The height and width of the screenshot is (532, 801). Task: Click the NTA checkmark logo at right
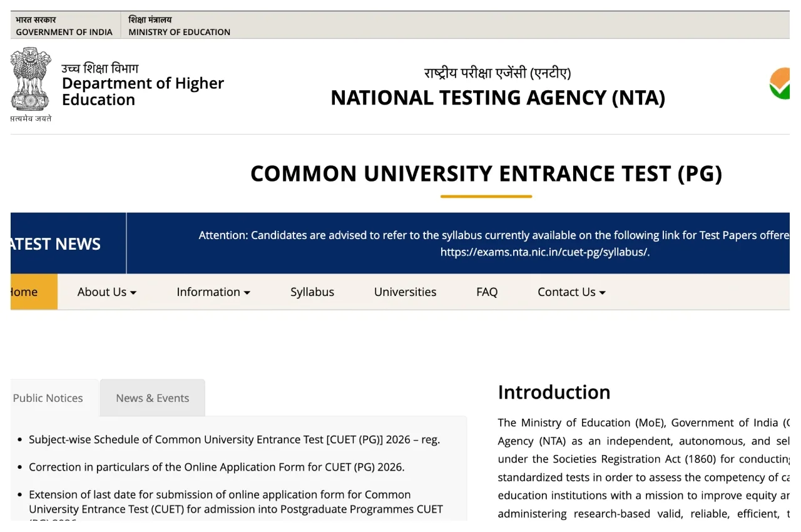(x=780, y=84)
